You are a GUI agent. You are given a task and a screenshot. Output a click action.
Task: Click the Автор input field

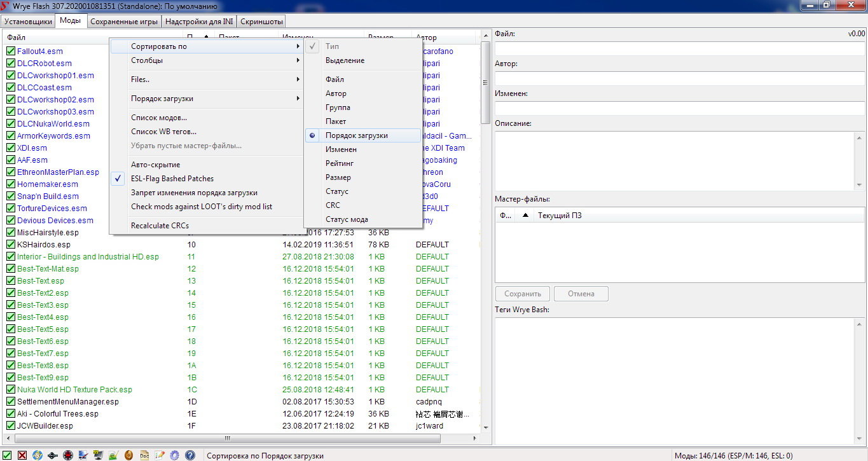(680, 78)
